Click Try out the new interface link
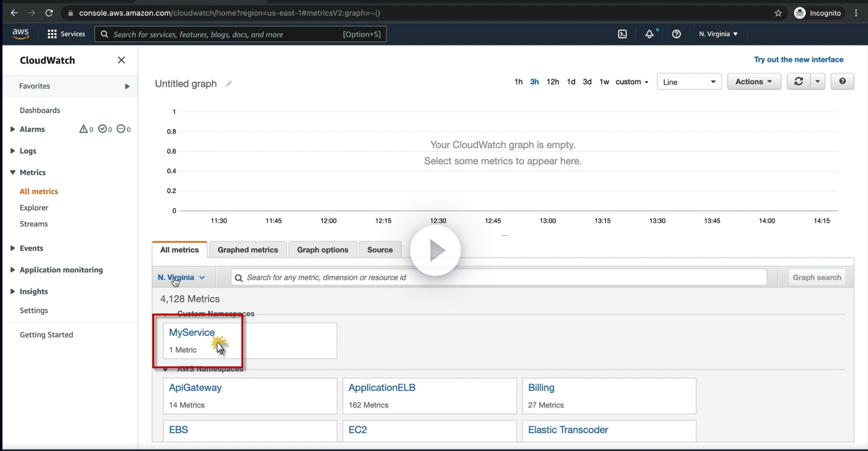The width and height of the screenshot is (868, 451). (798, 59)
